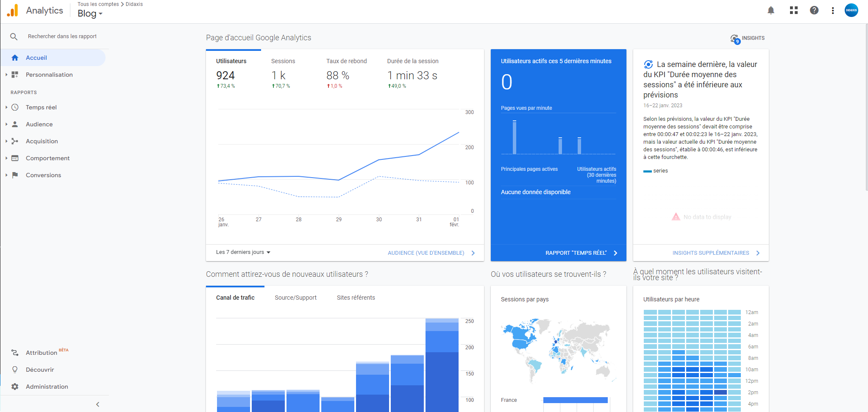Image resolution: width=868 pixels, height=412 pixels.
Task: Open Audience (Vue d'ensemble) report link
Action: point(426,253)
